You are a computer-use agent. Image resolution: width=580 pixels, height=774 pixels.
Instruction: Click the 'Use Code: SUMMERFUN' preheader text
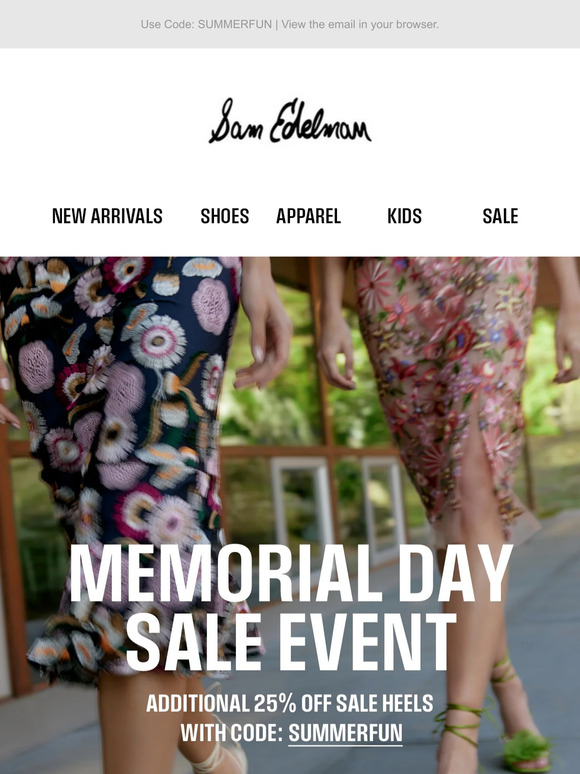(206, 24)
